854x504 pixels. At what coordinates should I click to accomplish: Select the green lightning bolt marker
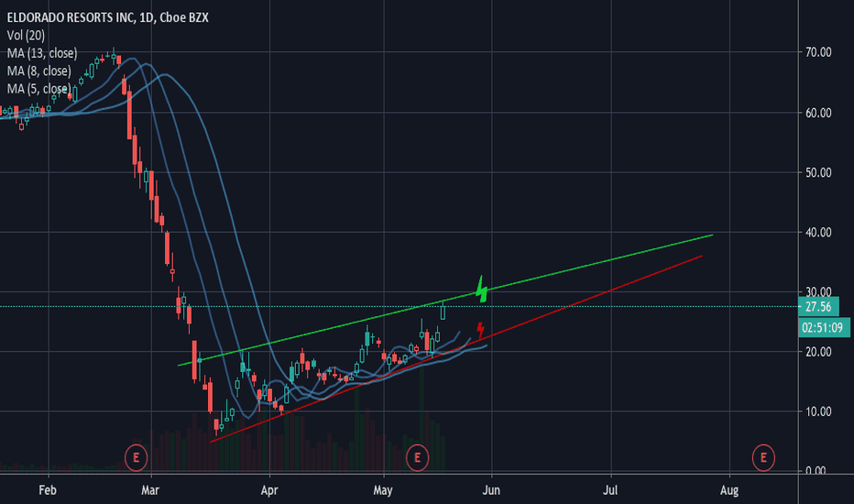click(x=481, y=290)
